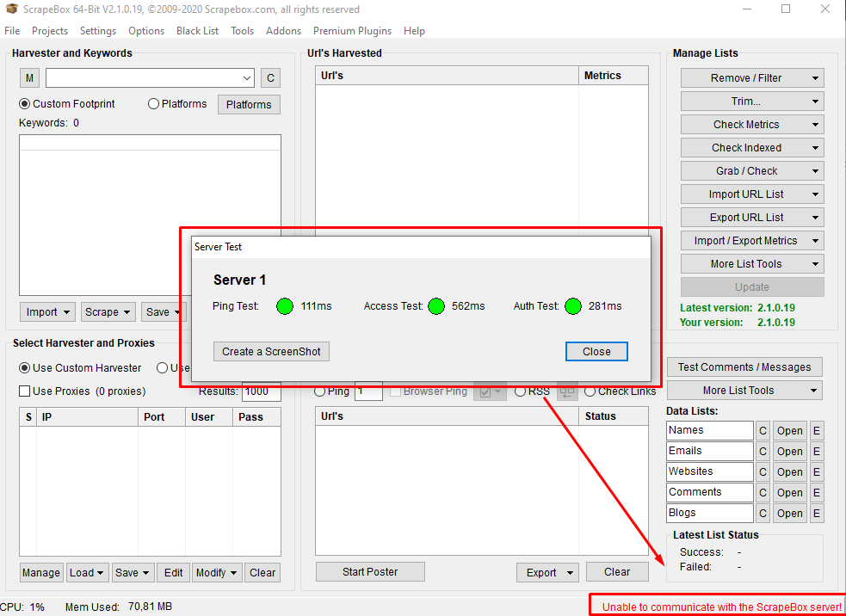Open the Check Metrics dropdown
This screenshot has height=616, width=846.
(752, 125)
